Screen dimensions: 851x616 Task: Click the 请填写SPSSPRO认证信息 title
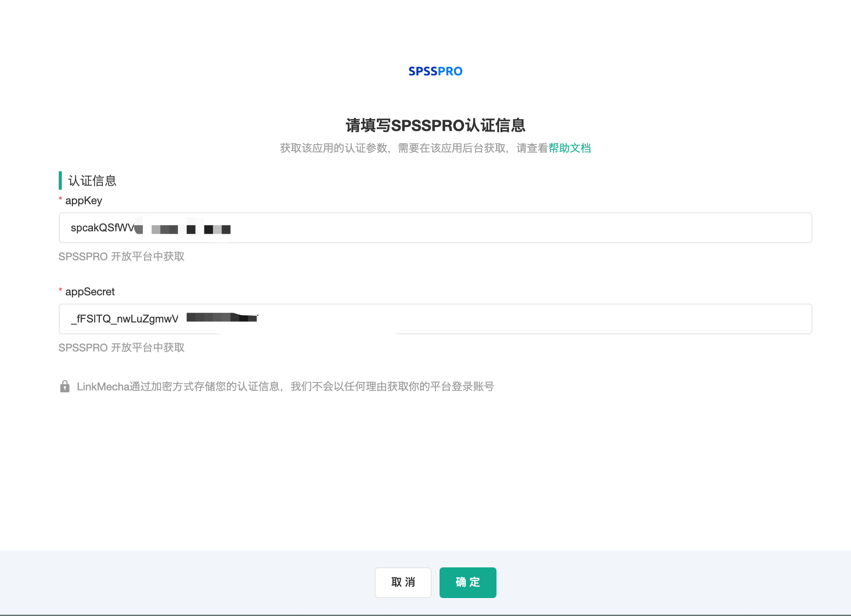[x=435, y=125]
